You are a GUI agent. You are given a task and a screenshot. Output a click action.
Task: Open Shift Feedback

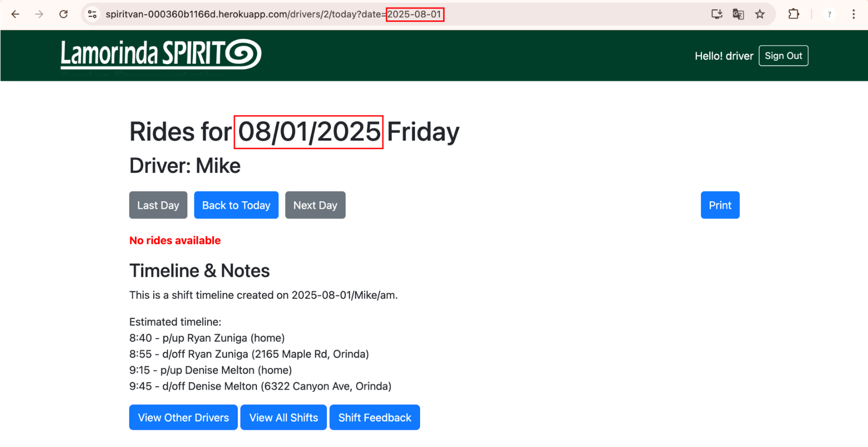click(375, 417)
